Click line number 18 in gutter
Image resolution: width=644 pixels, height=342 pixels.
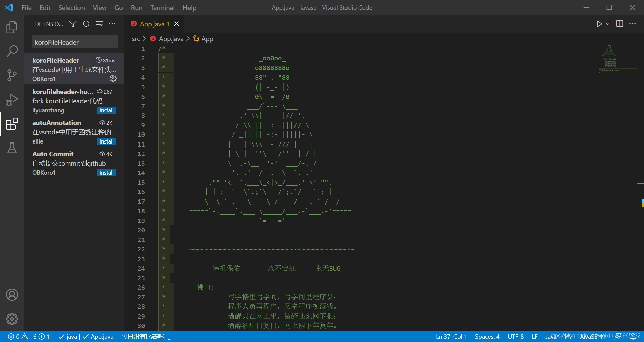pyautogui.click(x=141, y=211)
